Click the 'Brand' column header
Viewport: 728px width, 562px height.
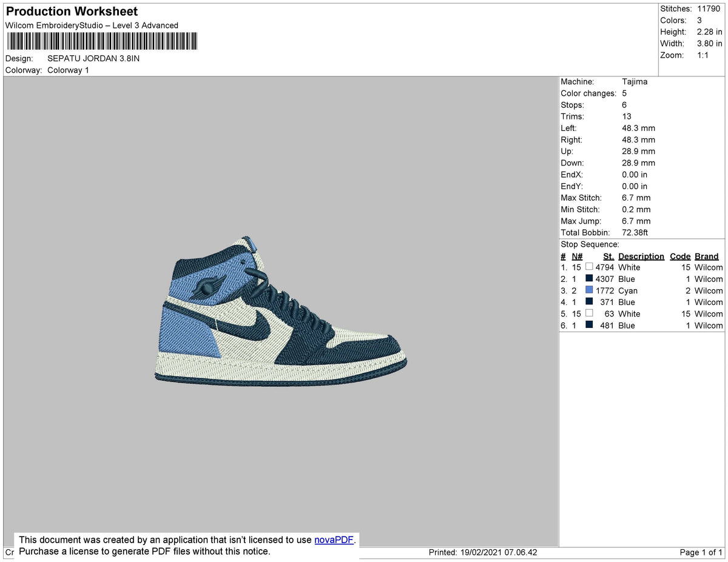(x=707, y=256)
